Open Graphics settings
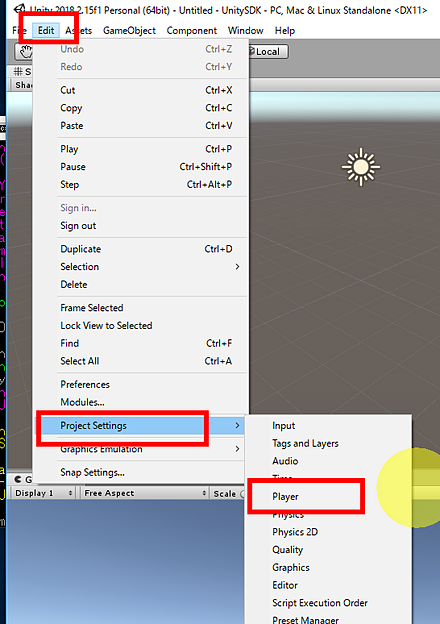 tap(329, 567)
